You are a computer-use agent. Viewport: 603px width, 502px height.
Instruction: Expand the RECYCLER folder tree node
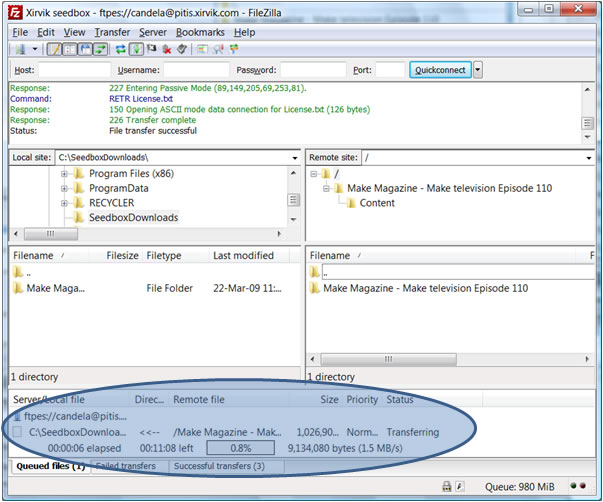(64, 203)
